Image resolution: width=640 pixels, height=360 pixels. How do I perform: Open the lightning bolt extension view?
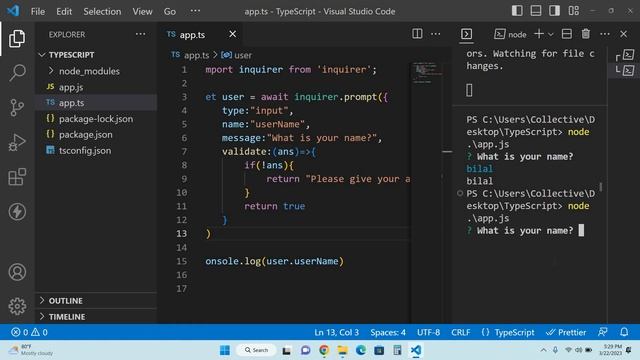pyautogui.click(x=17, y=212)
